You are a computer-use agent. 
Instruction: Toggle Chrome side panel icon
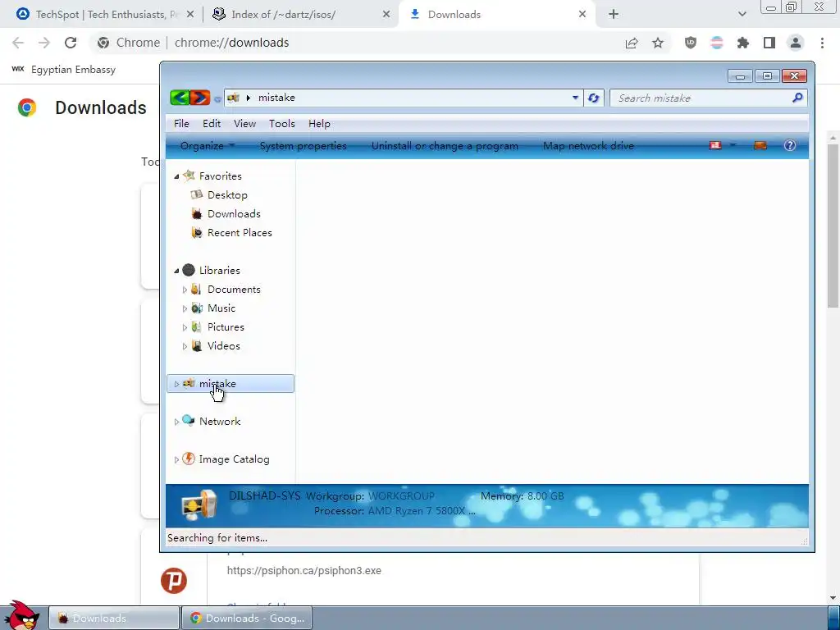(x=769, y=43)
